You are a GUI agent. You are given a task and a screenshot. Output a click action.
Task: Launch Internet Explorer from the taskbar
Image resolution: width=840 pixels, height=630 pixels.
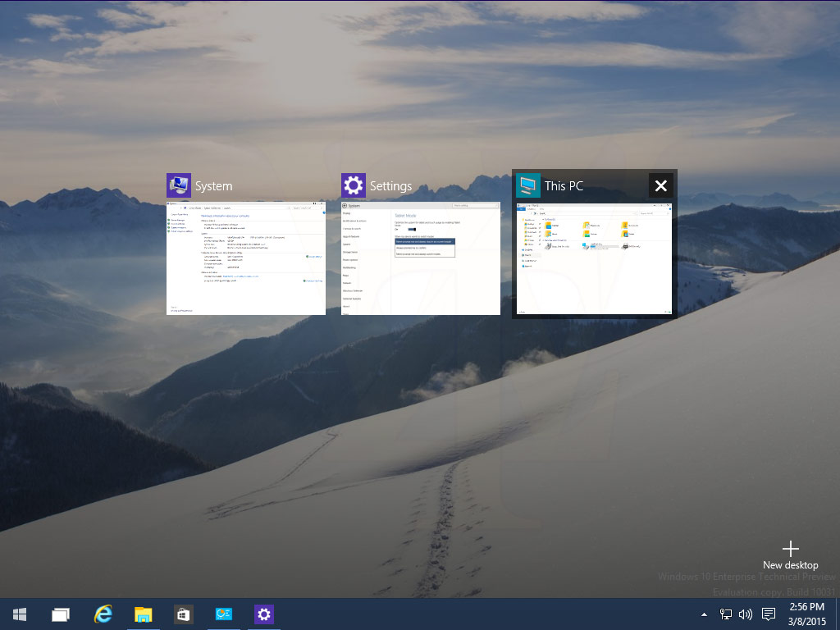[103, 614]
